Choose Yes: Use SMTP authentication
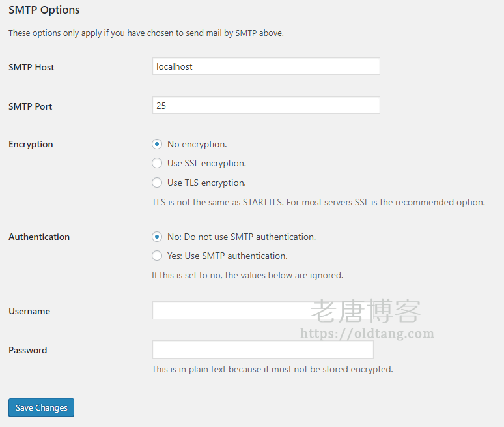The height and width of the screenshot is (427, 504). [x=157, y=256]
